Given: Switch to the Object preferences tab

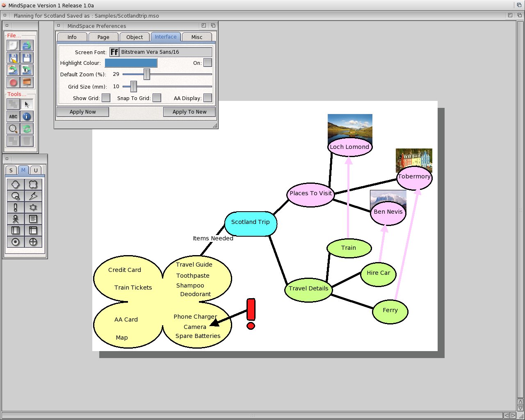Looking at the screenshot, I should [135, 37].
